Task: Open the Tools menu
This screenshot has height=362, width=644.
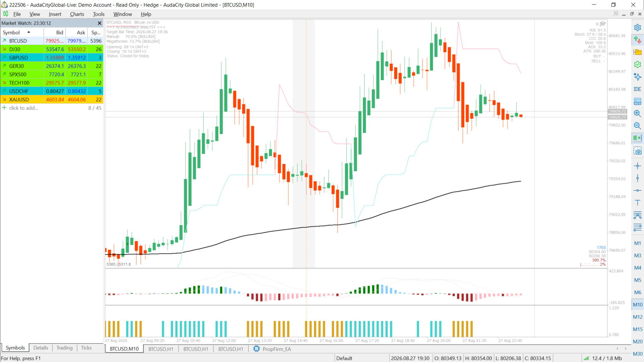Action: pyautogui.click(x=99, y=14)
